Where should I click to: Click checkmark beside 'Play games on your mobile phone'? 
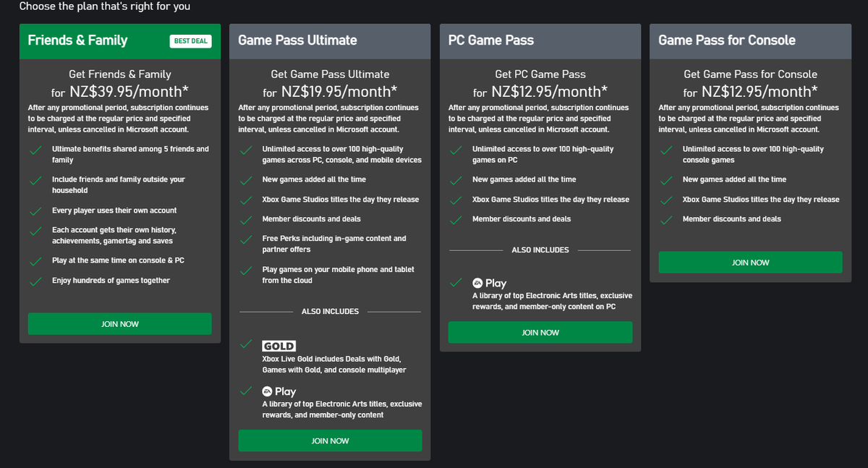pos(246,271)
